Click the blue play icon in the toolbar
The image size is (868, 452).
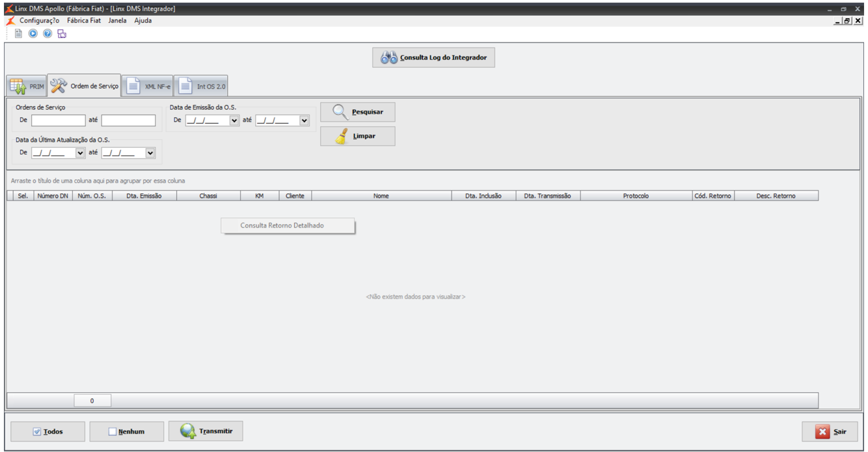pos(33,33)
